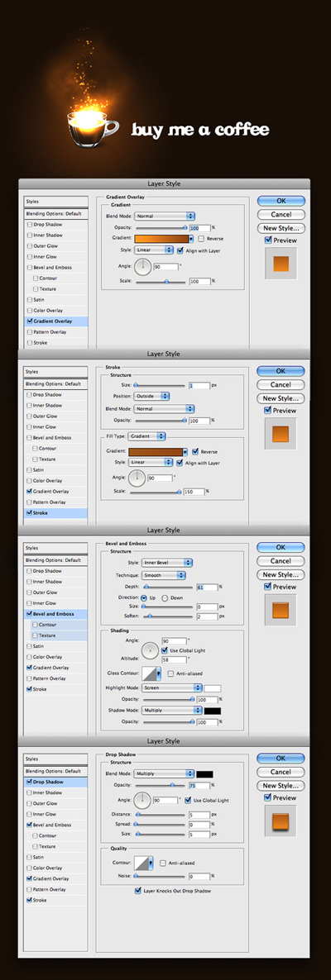Click the Angle dial in Drop Shadow structure

[142, 799]
